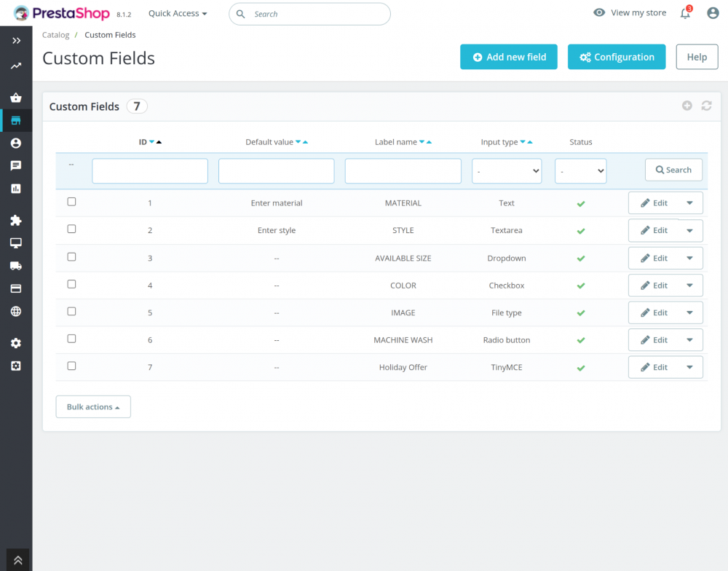Open the Input type filter dropdown
This screenshot has width=728, height=571.
507,171
